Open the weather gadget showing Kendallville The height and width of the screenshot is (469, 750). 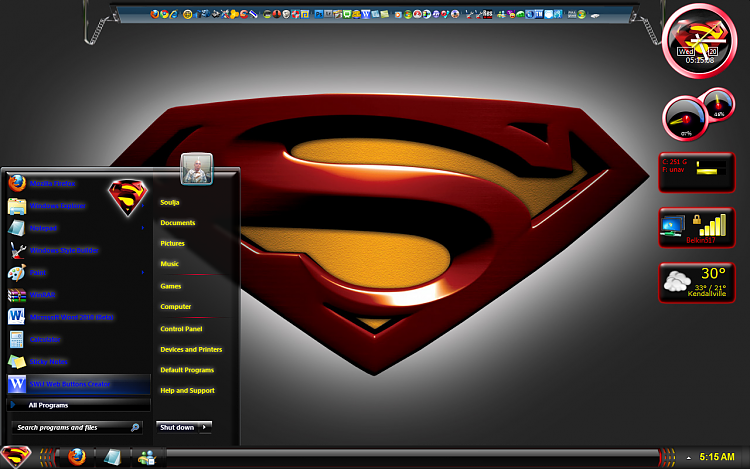coord(696,283)
